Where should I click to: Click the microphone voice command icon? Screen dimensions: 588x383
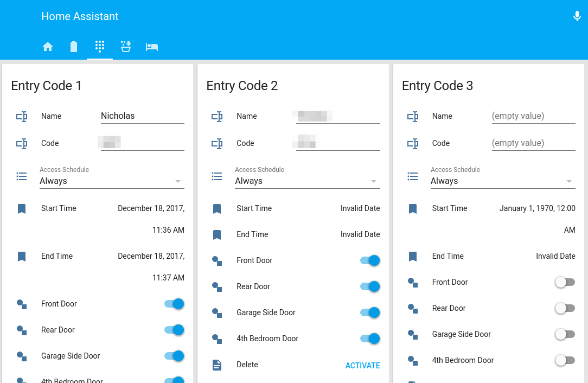577,16
